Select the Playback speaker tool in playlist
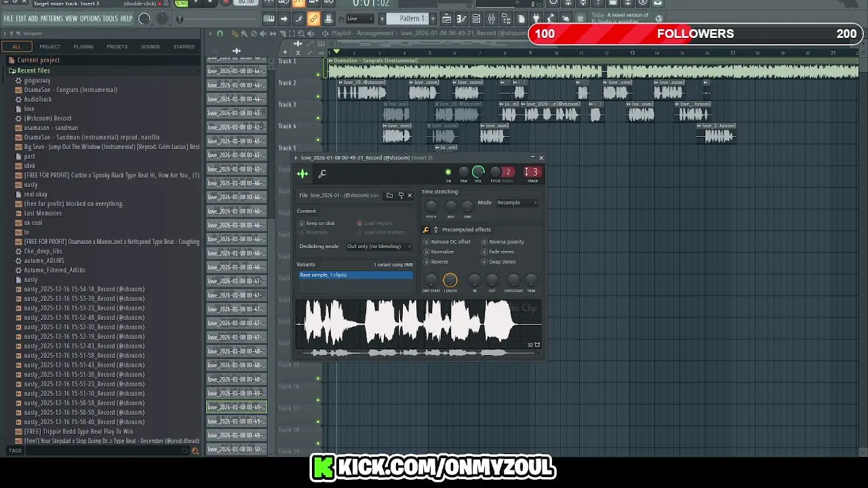 tap(311, 34)
